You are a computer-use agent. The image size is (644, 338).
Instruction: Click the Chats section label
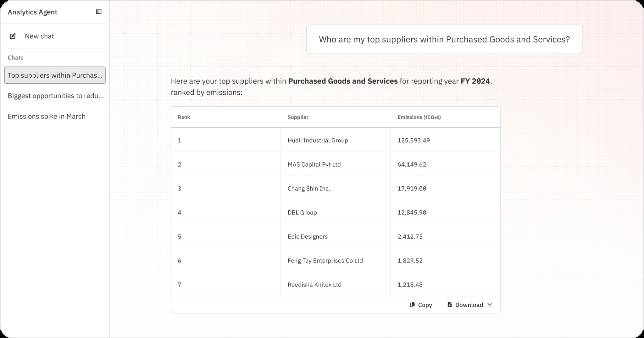point(16,58)
